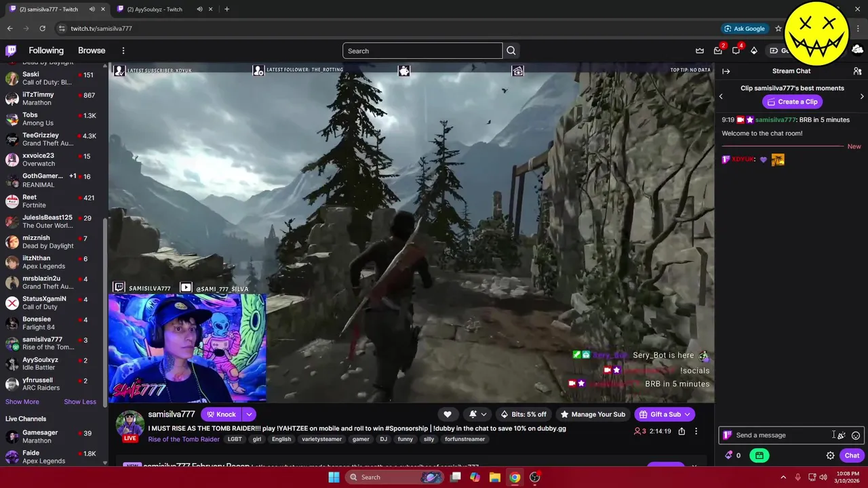This screenshot has width=868, height=488.
Task: Click the Bits: 5% off button
Action: (523, 414)
